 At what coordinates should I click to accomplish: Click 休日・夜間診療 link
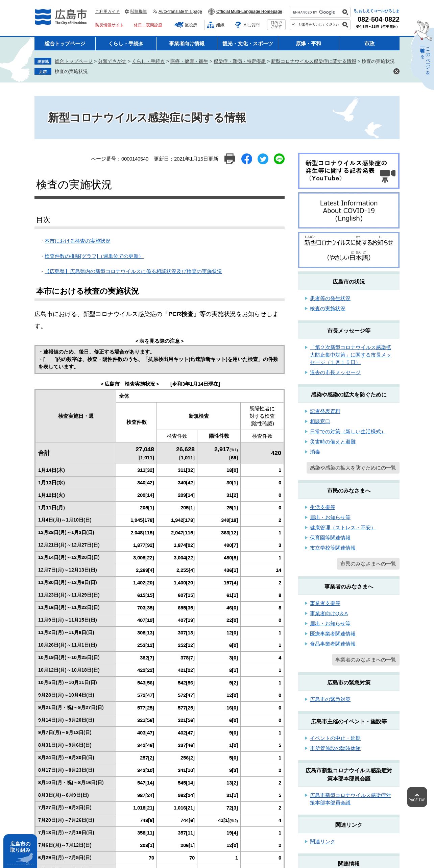point(148,25)
